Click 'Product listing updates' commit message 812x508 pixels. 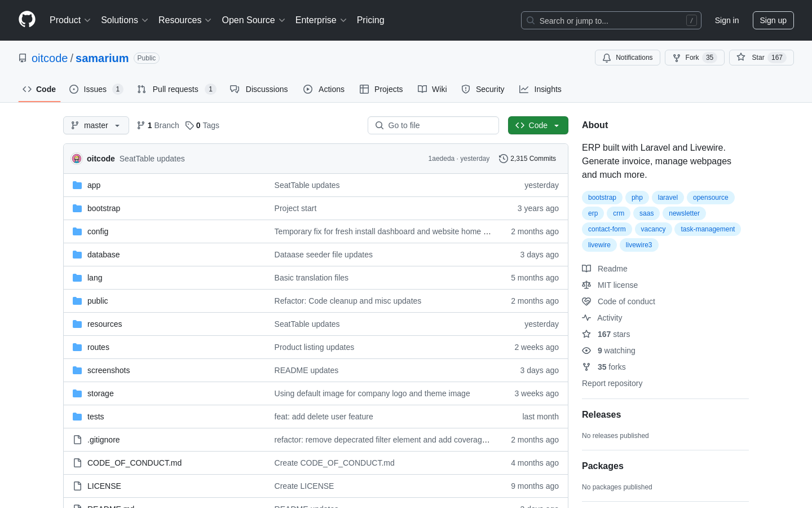314,347
